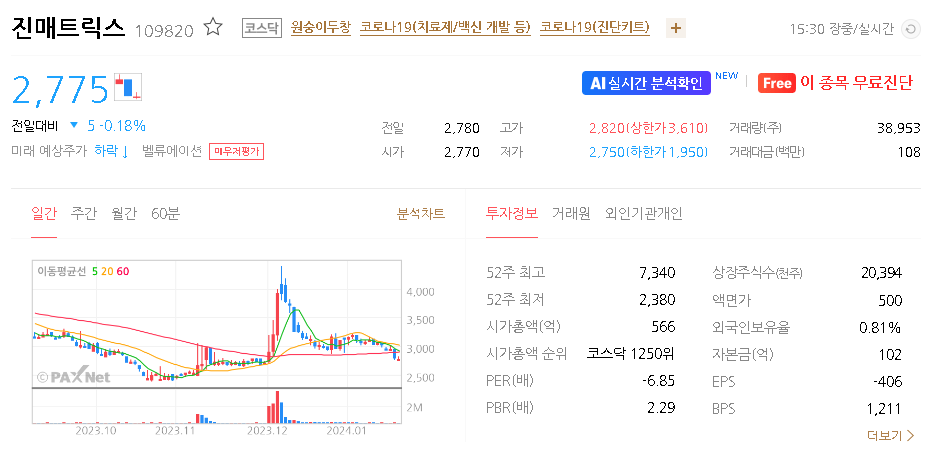Viewport: 934px width, 451px height.
Task: Switch to the 주간 chart tab
Action: click(x=83, y=213)
